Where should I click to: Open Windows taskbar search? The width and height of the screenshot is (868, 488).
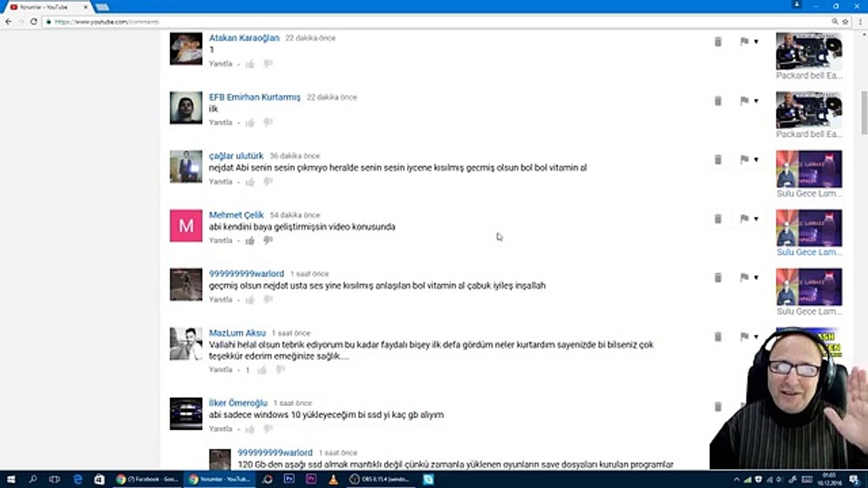click(x=33, y=479)
